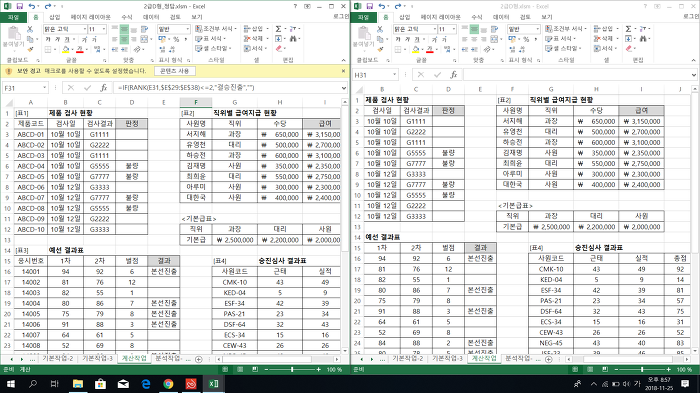Viewport: 700px width, 393px height.
Task: Click Enable Content button in security warning
Action: point(175,71)
